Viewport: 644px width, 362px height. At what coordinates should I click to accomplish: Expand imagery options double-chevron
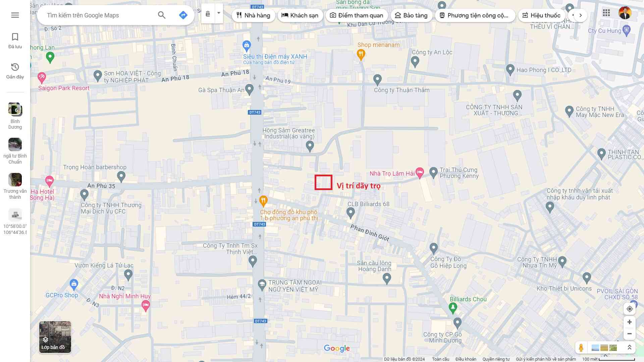point(629,348)
